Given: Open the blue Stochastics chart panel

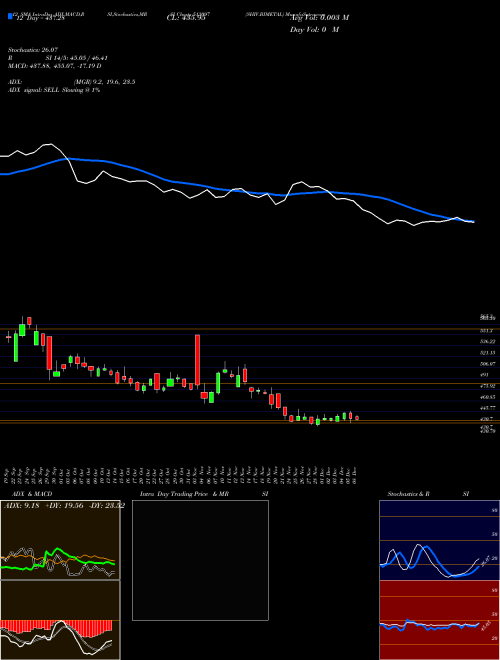Looking at the screenshot, I should pos(439,540).
